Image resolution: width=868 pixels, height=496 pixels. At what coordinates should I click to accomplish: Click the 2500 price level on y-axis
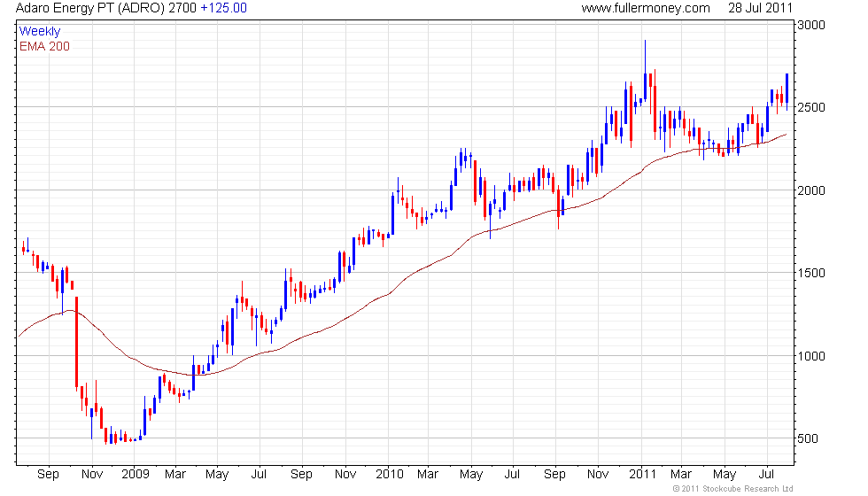click(x=813, y=108)
